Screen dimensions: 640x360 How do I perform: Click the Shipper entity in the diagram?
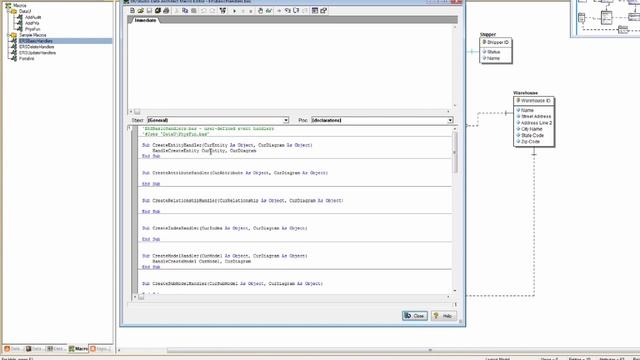[x=496, y=50]
